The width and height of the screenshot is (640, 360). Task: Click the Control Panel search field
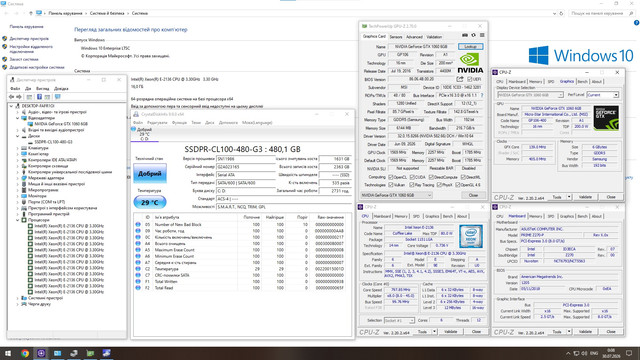602,13
